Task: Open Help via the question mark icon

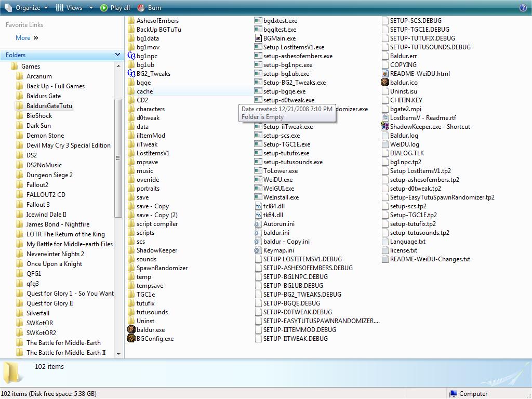Action: point(523,8)
